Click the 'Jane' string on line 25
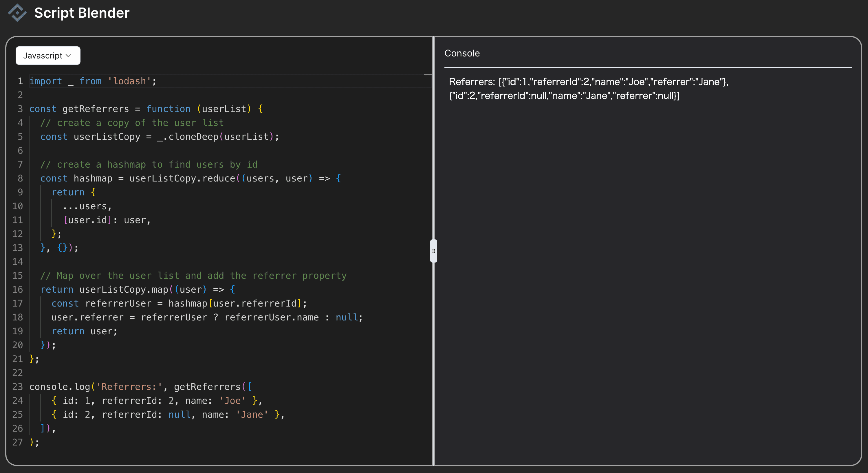 (252, 414)
